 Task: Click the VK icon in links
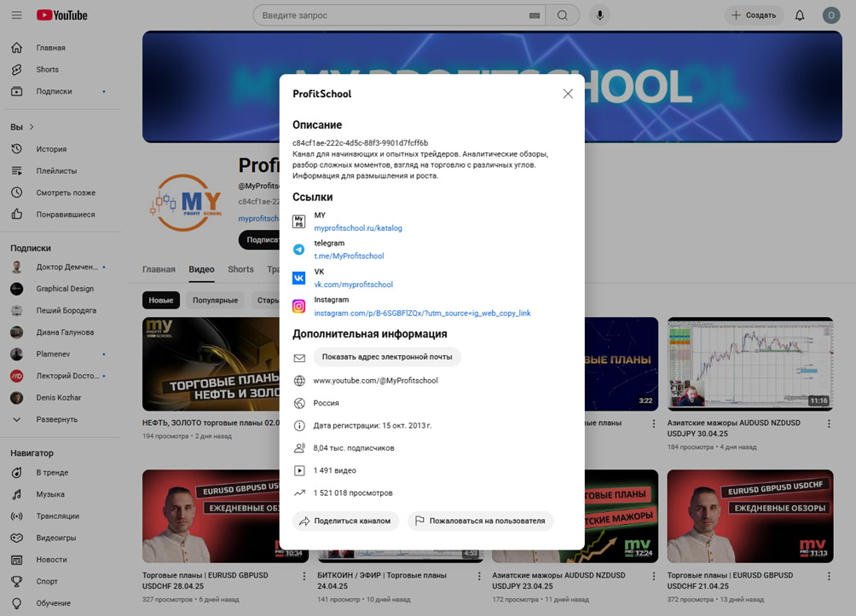click(x=298, y=278)
